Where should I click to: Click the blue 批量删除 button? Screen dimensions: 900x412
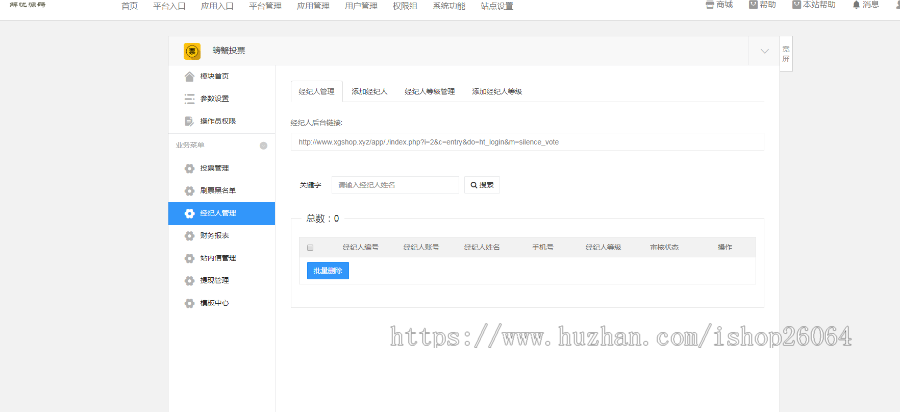click(x=328, y=271)
